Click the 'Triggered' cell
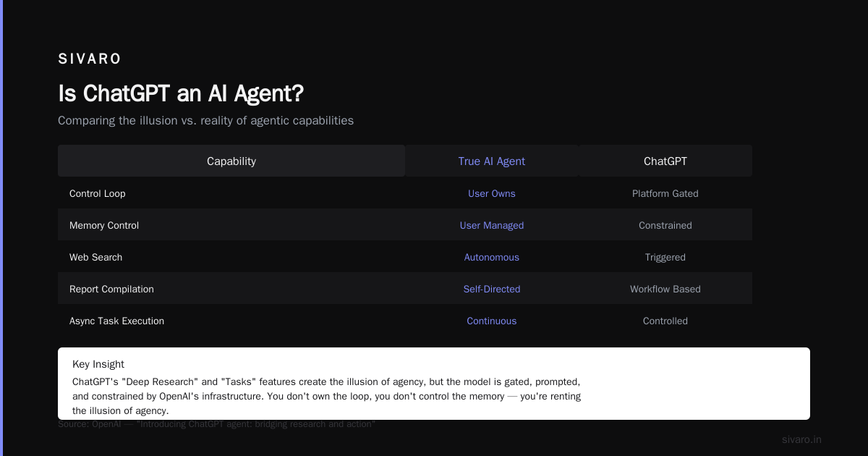The height and width of the screenshot is (456, 868). coord(665,257)
